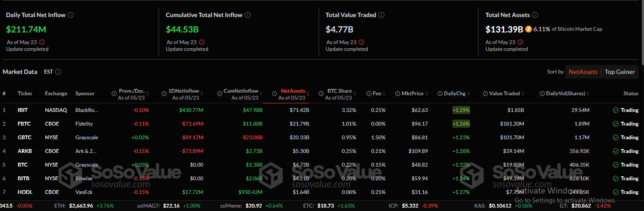The width and height of the screenshot is (644, 211).
Task: Click the ETC ticker in bottom bar
Action: coord(329,206)
